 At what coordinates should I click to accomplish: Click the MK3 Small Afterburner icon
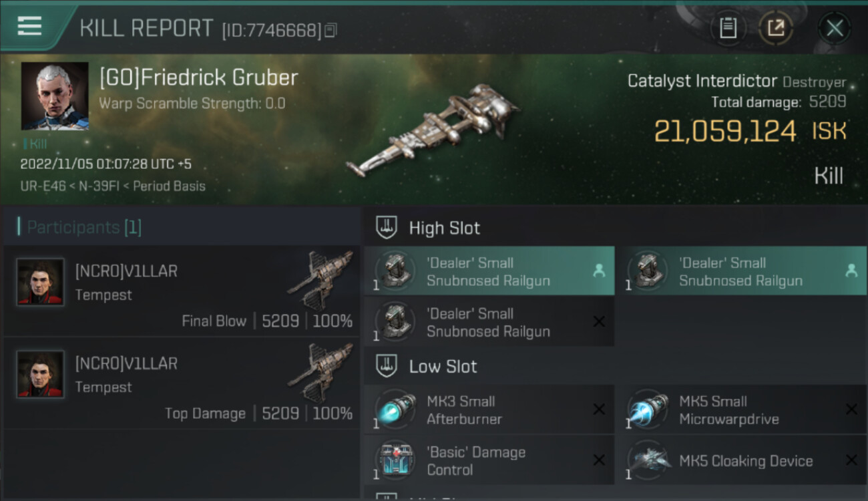tap(395, 410)
